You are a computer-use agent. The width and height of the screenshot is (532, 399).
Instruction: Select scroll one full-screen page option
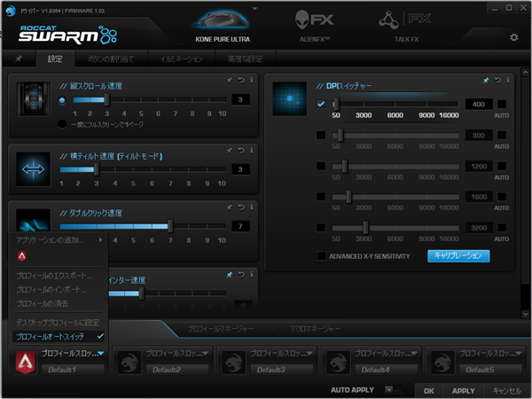[x=62, y=124]
